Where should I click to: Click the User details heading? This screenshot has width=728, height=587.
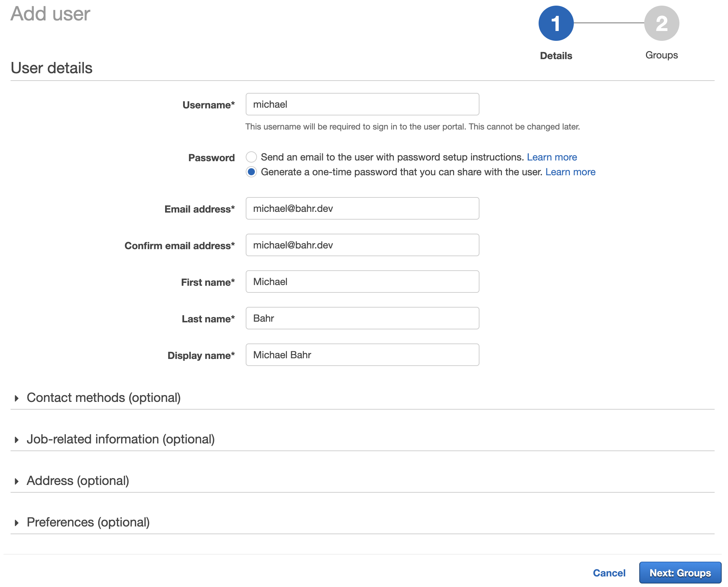(51, 68)
